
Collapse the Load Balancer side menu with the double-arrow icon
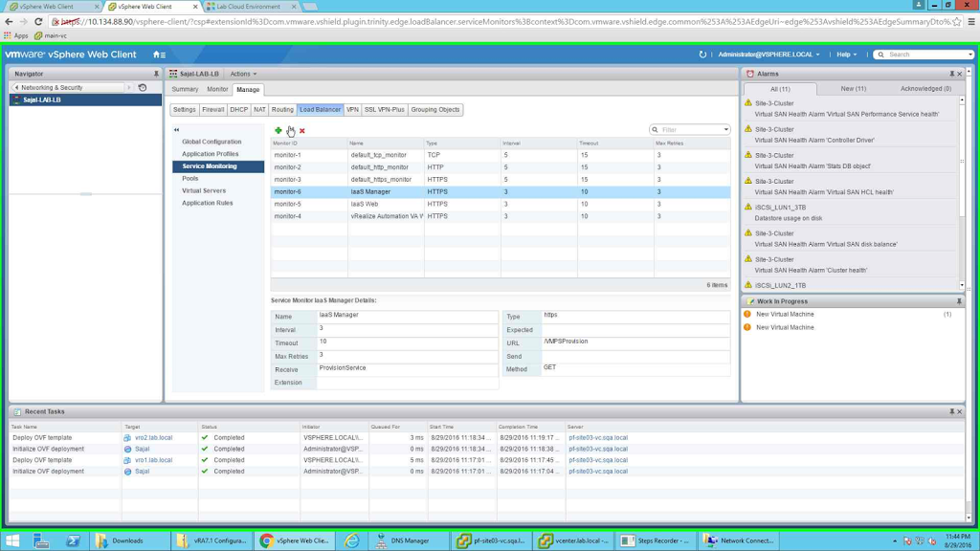coord(176,130)
